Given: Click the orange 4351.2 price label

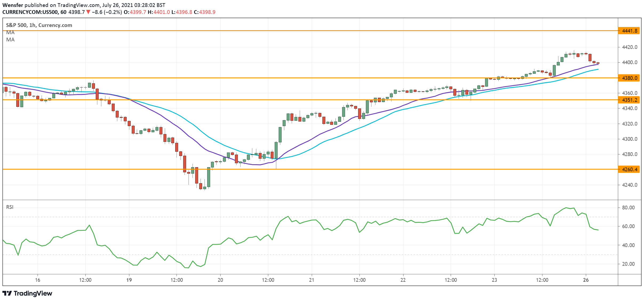Looking at the screenshot, I should (x=629, y=100).
